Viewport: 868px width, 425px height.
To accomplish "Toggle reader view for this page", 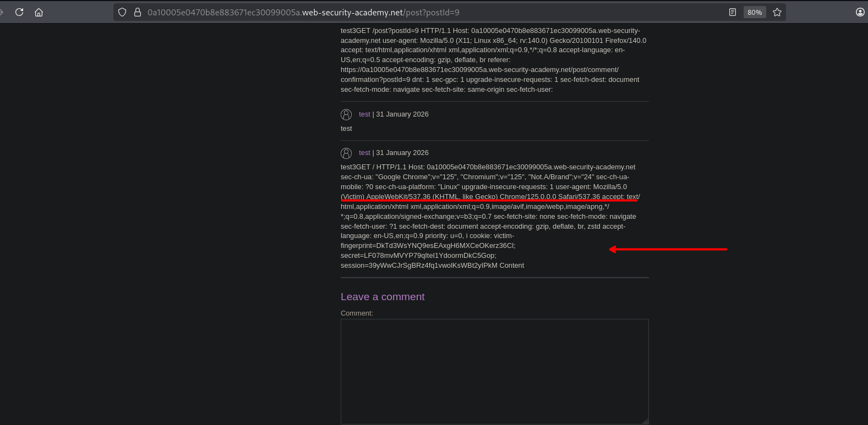I will click(x=733, y=12).
